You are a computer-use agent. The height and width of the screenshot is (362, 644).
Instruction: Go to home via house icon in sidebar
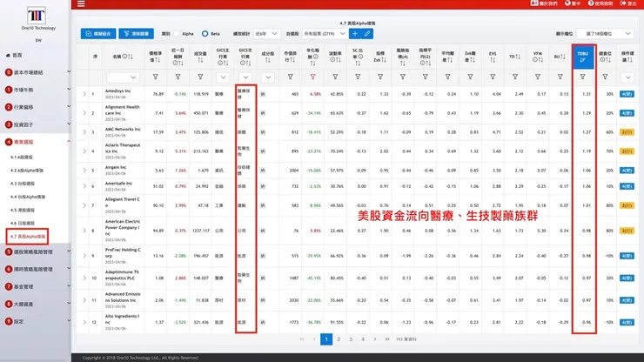coord(8,55)
